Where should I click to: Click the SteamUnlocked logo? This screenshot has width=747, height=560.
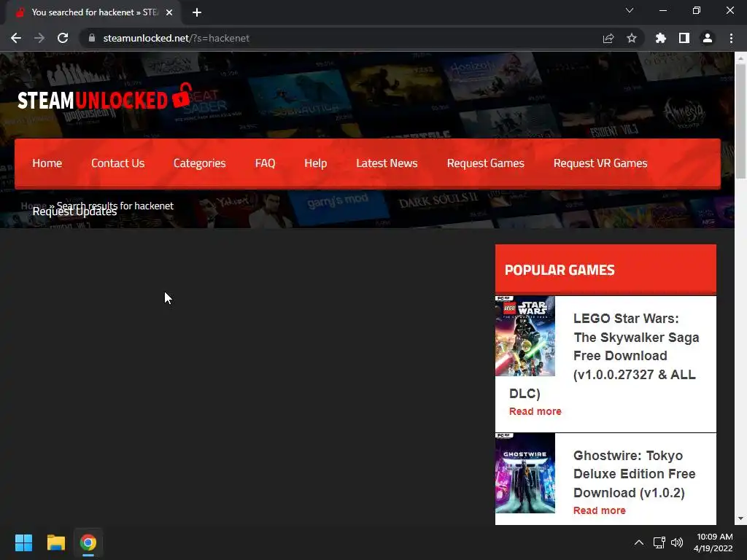[x=105, y=97]
